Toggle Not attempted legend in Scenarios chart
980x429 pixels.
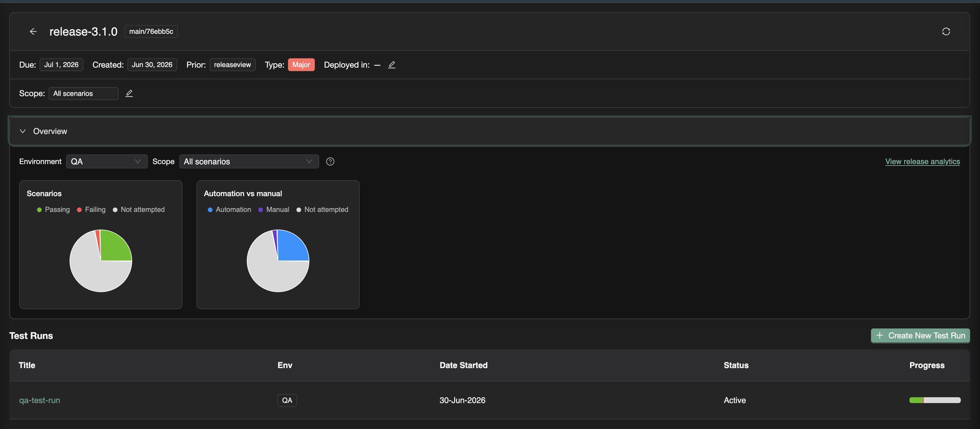click(139, 210)
